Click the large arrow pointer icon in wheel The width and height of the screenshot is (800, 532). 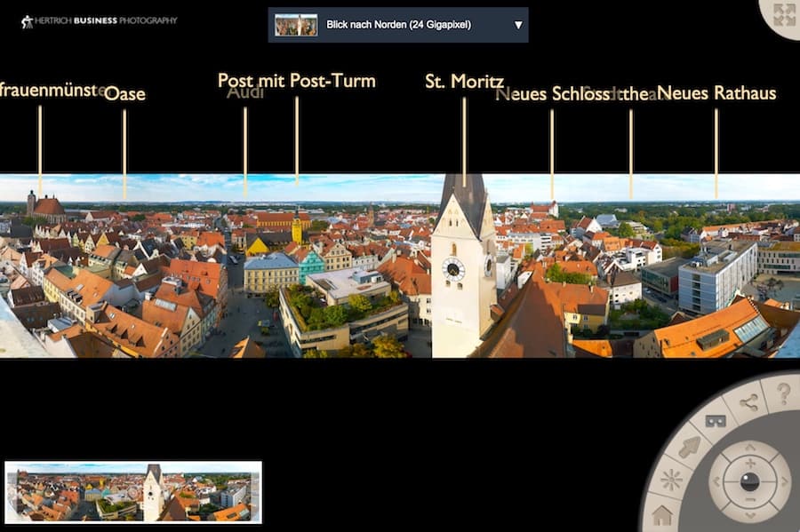pyautogui.click(x=689, y=447)
